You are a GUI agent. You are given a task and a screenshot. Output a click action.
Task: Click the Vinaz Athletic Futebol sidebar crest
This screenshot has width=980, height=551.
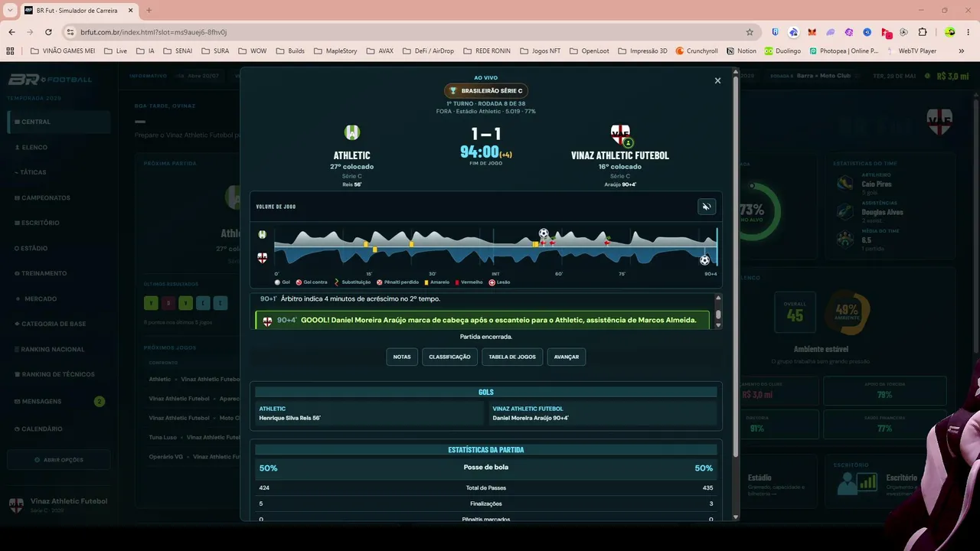(16, 505)
